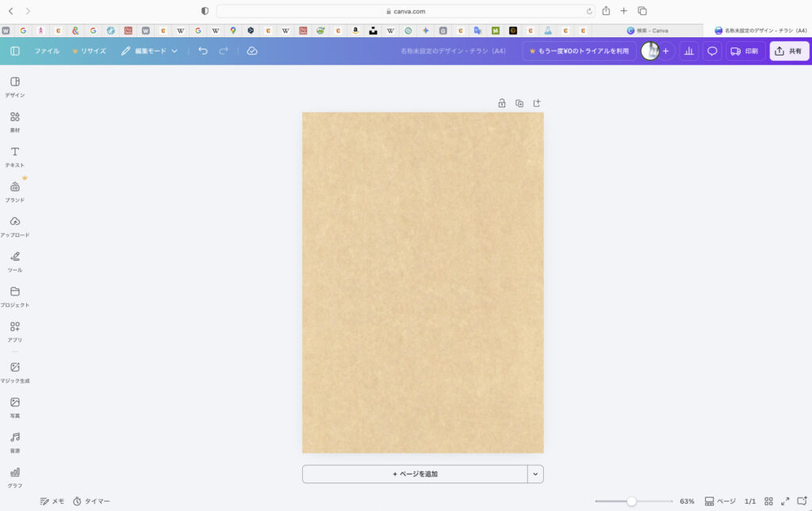Expand the chevron next to ページを追加

[535, 474]
